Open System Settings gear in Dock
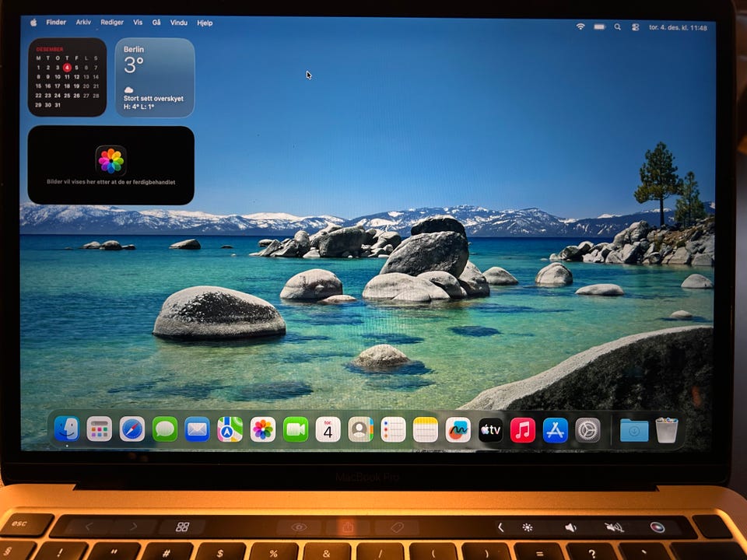Viewport: 747px width, 560px height. click(587, 430)
